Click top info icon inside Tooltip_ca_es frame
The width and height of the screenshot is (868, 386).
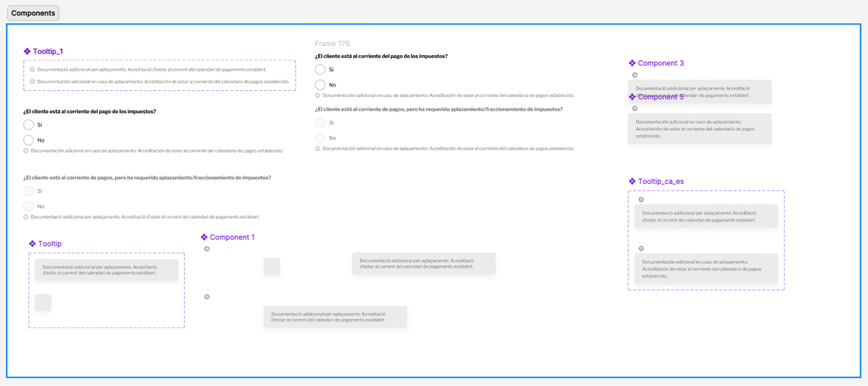(x=641, y=200)
